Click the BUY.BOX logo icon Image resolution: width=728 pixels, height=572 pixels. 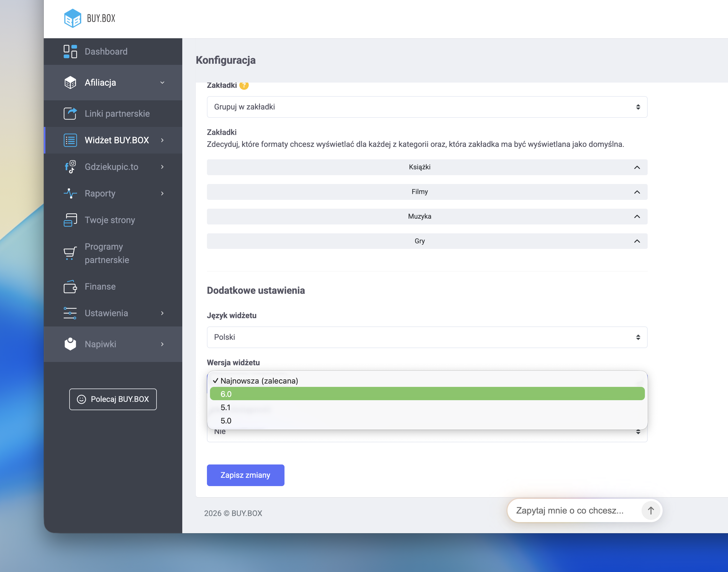pyautogui.click(x=72, y=18)
